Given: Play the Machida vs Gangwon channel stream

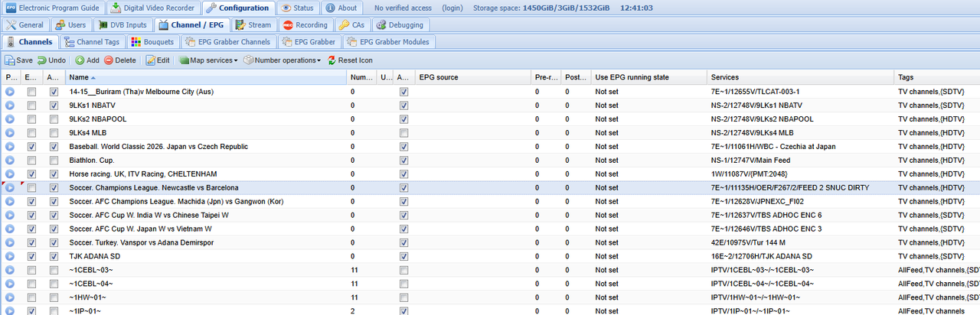Looking at the screenshot, I should (x=10, y=202).
